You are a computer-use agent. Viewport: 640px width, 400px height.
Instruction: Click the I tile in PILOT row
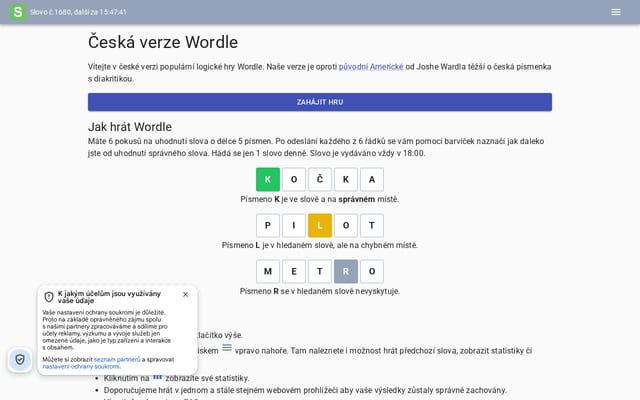click(x=294, y=225)
